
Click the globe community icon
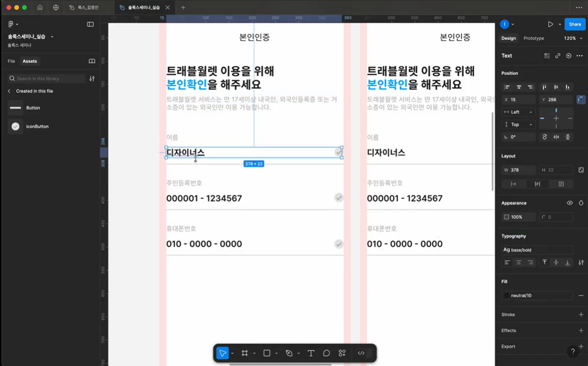pos(56,8)
